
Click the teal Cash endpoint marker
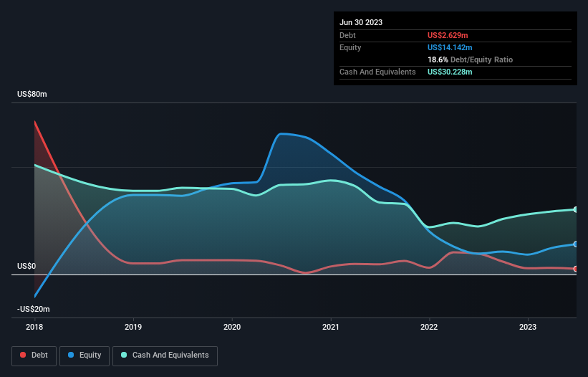click(x=576, y=209)
